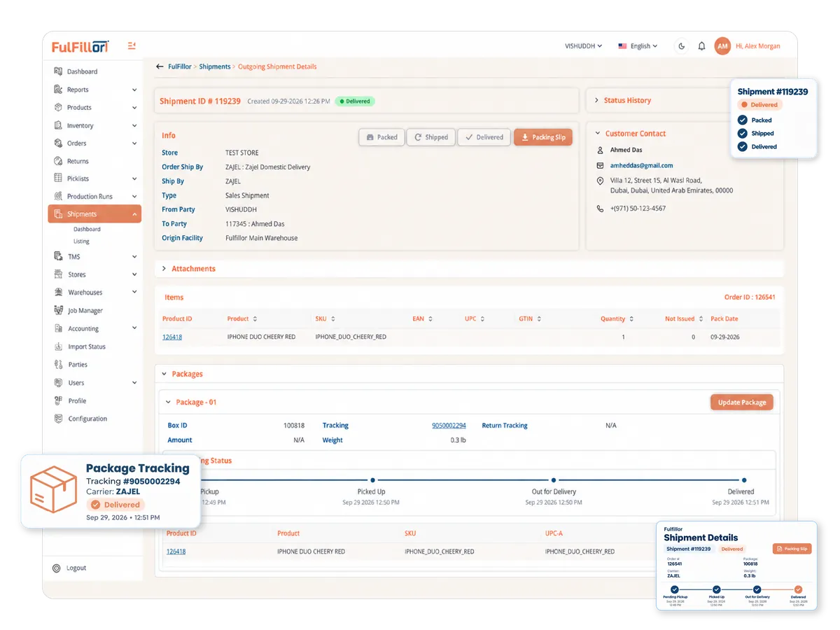Click the Reports sidebar icon
Screen dimensions: 840x630
[x=58, y=90]
